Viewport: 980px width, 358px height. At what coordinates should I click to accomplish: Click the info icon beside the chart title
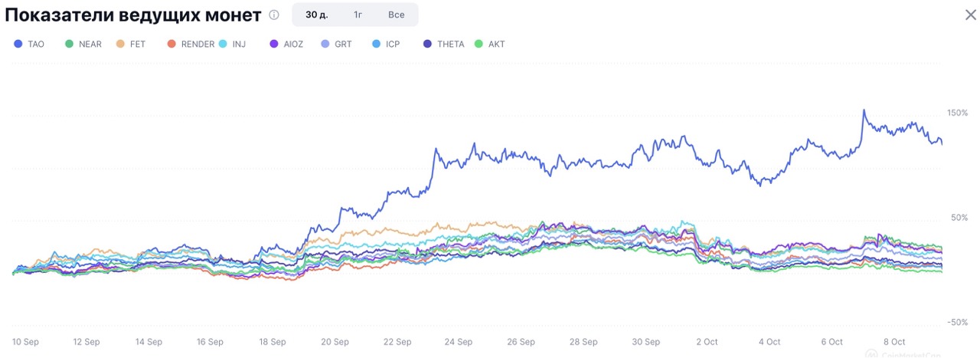(274, 15)
